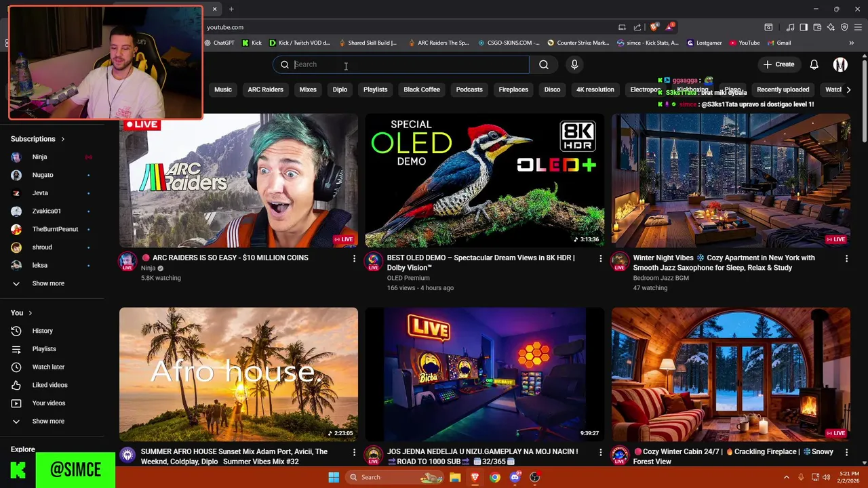Select the ARC Raiders category chip

click(265, 89)
